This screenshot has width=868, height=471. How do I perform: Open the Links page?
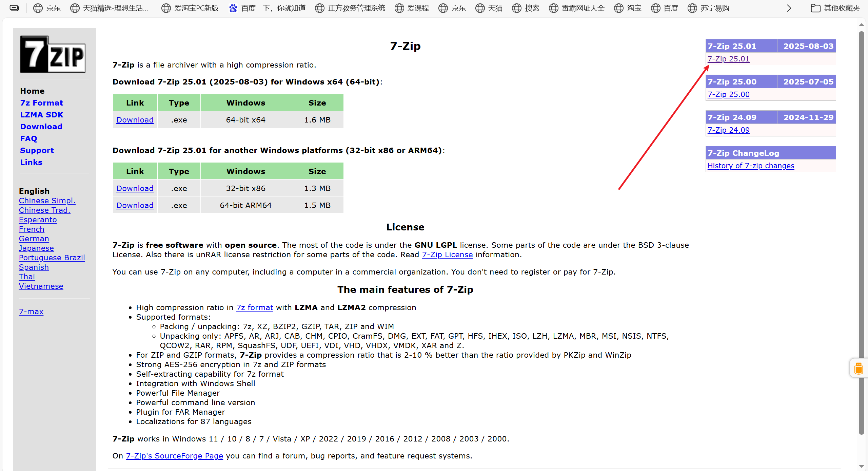(x=31, y=162)
